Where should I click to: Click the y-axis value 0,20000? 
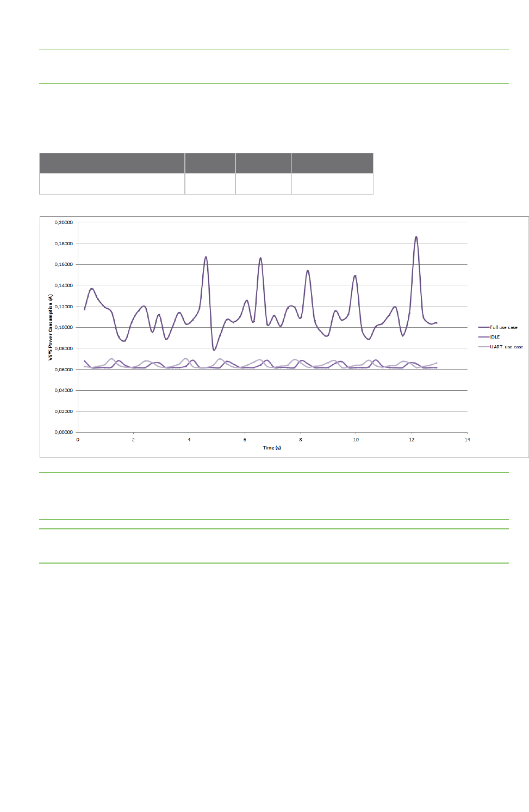point(64,222)
